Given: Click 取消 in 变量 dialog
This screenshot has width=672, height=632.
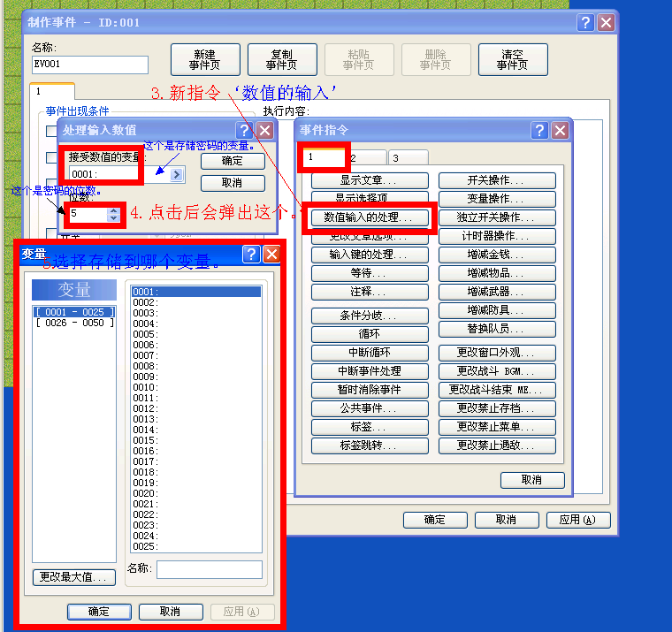Looking at the screenshot, I should 171,612.
